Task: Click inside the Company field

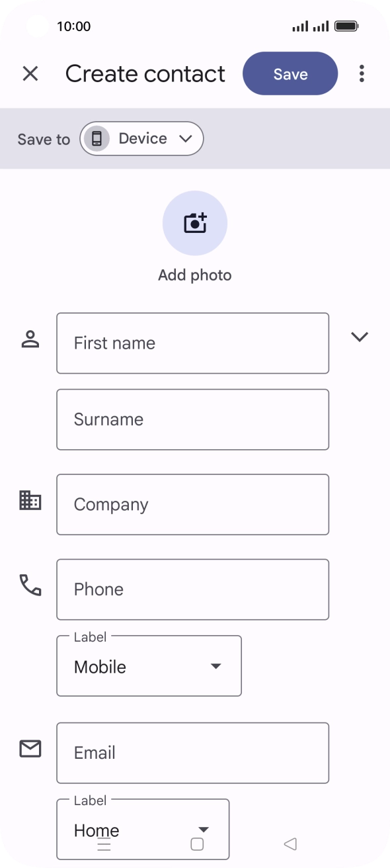Action: pos(192,503)
